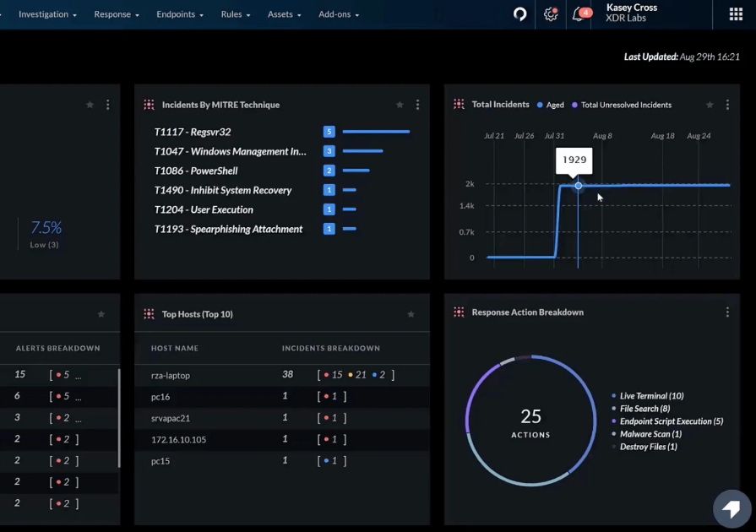Open the Assets menu
This screenshot has width=756, height=532.
tap(284, 14)
